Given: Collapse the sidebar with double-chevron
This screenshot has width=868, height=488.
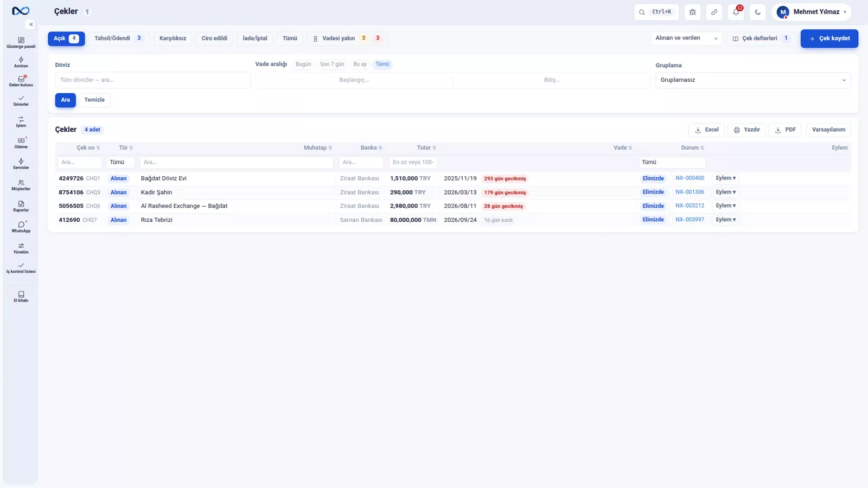Looking at the screenshot, I should point(31,24).
